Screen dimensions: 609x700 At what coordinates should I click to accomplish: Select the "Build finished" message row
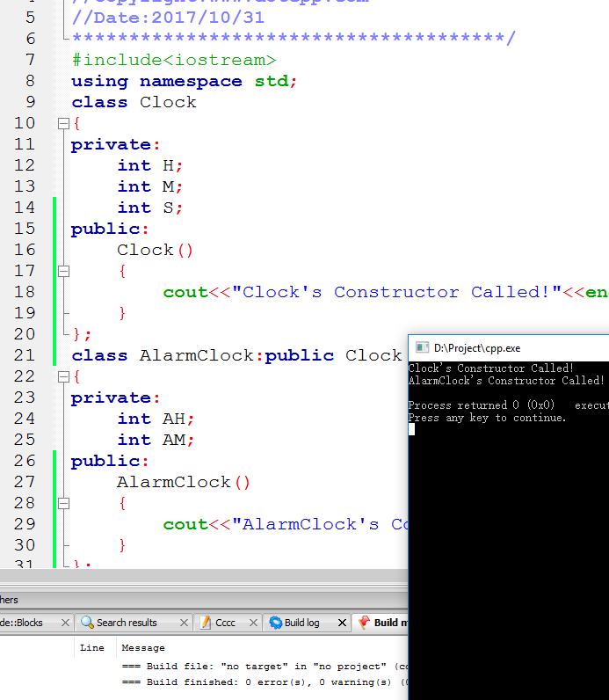pyautogui.click(x=264, y=682)
